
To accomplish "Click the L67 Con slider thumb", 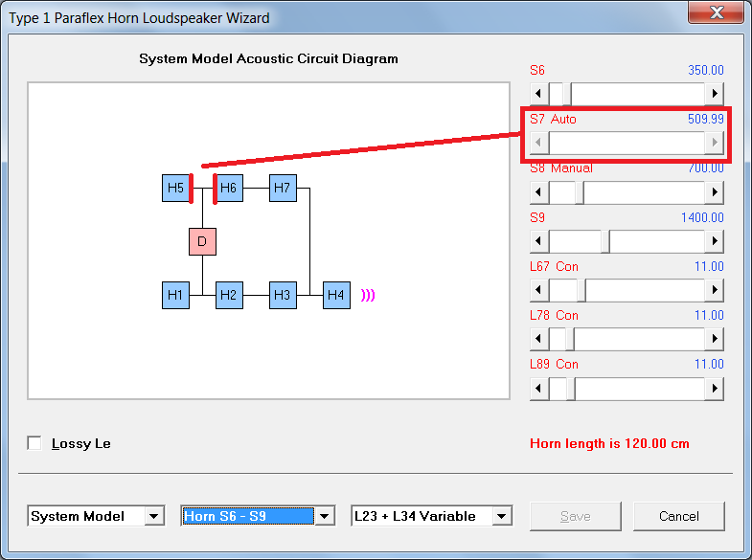I will tap(581, 290).
